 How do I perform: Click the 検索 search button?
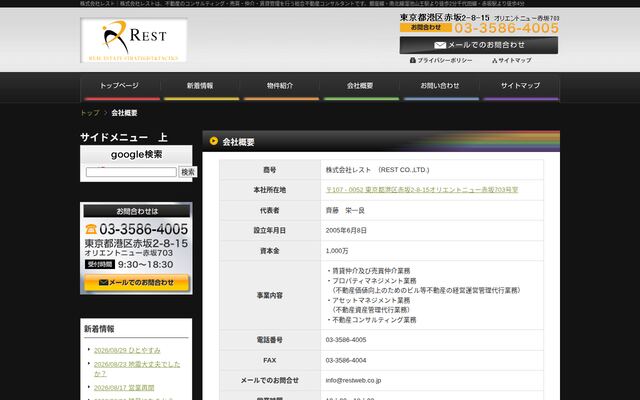[188, 172]
